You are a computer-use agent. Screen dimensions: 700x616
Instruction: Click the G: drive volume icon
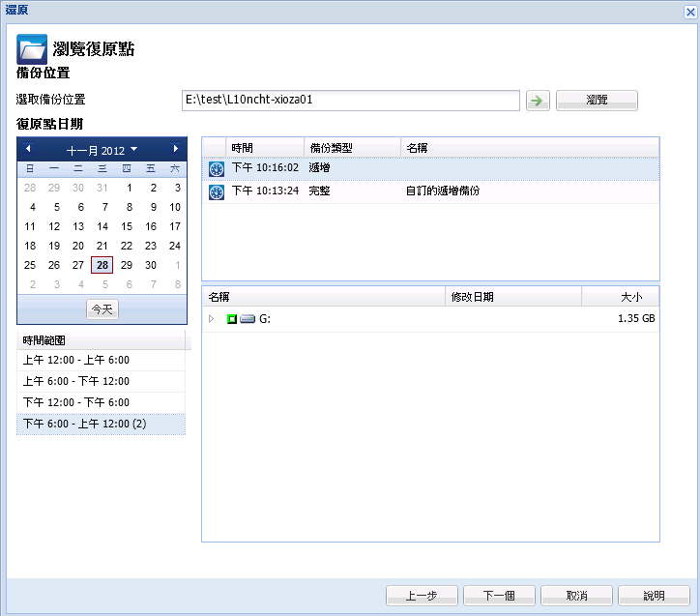coord(248,318)
